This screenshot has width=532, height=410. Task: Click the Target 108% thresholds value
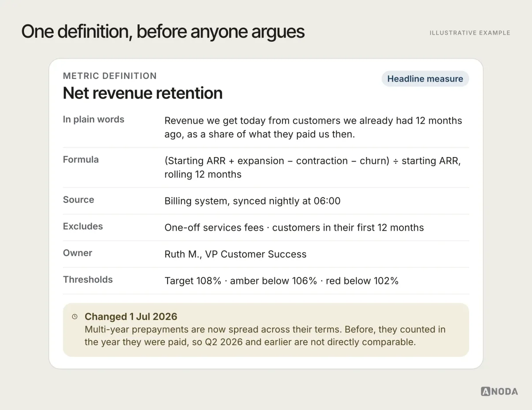coord(282,281)
